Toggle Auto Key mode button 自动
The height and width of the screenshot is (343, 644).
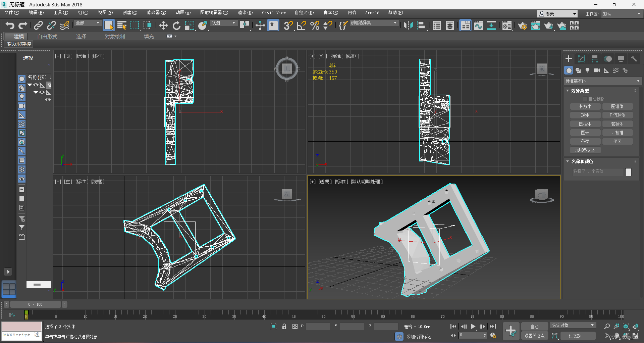(x=534, y=327)
